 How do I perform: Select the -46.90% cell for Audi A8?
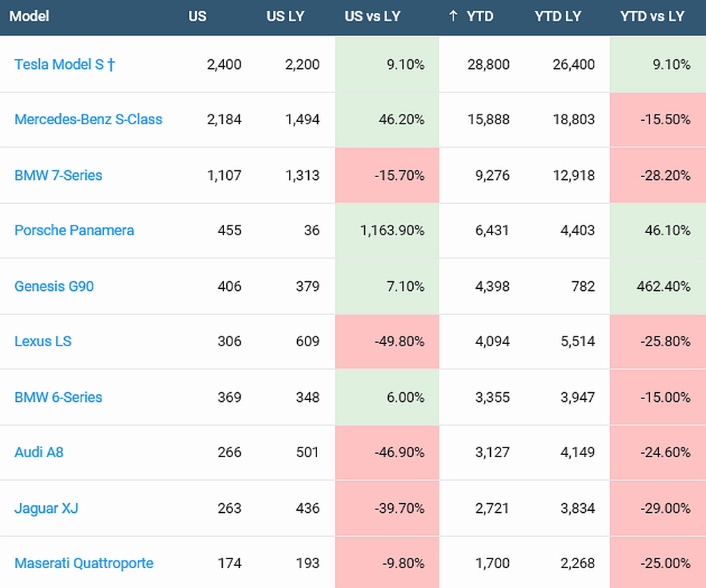pyautogui.click(x=387, y=452)
